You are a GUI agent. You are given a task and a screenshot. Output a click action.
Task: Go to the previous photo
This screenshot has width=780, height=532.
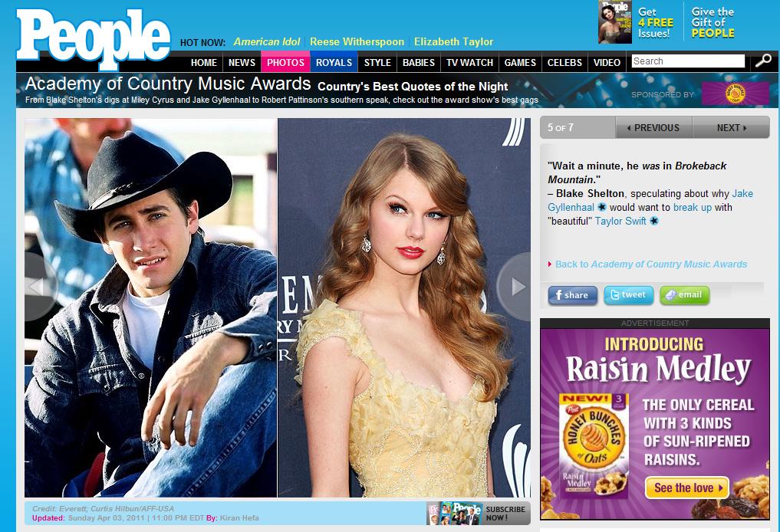[x=653, y=128]
